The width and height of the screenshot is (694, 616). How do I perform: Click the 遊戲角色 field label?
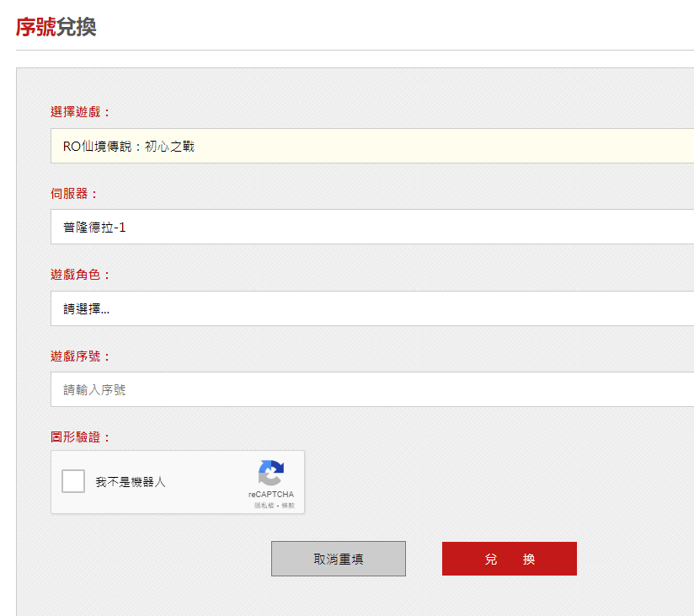(80, 275)
